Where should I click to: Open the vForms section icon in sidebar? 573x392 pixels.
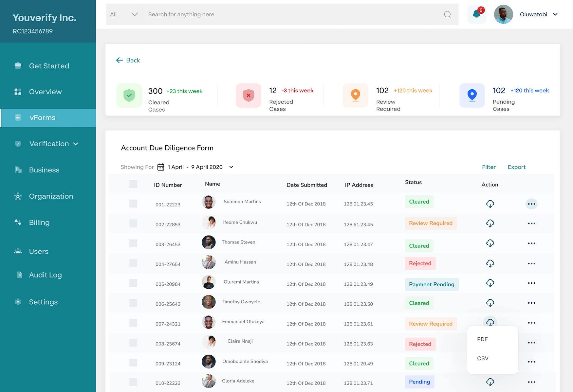click(x=17, y=117)
